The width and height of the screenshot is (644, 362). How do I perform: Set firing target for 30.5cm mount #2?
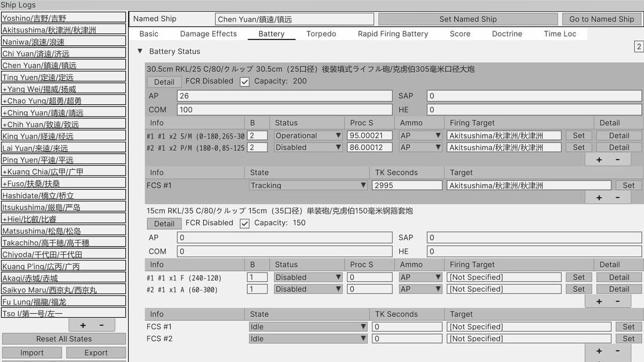coord(578,147)
